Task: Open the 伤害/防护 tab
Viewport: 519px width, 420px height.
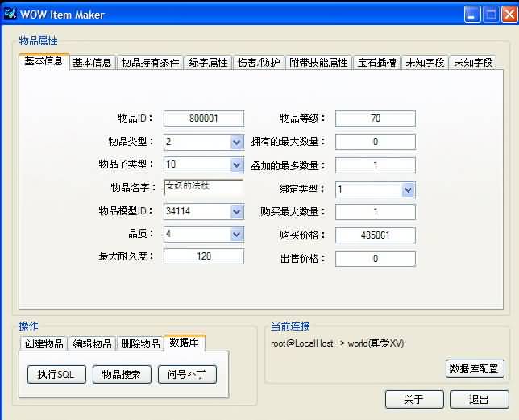Action: pos(259,63)
